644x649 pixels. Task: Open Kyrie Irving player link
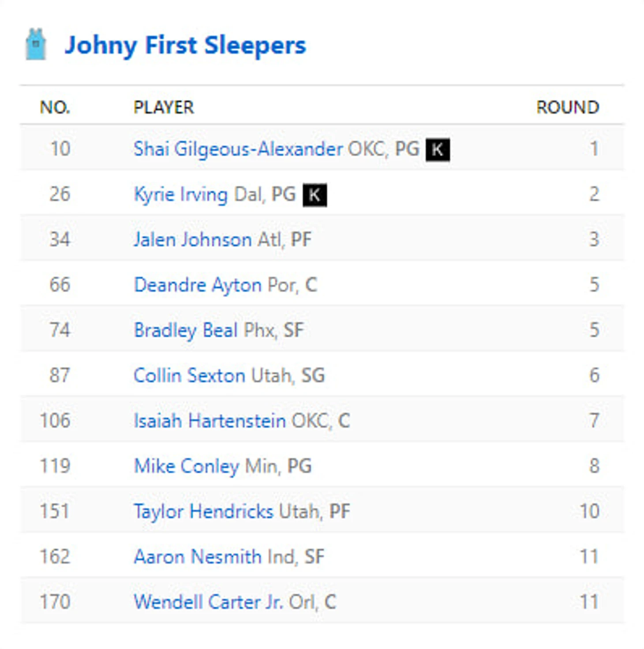(x=181, y=195)
